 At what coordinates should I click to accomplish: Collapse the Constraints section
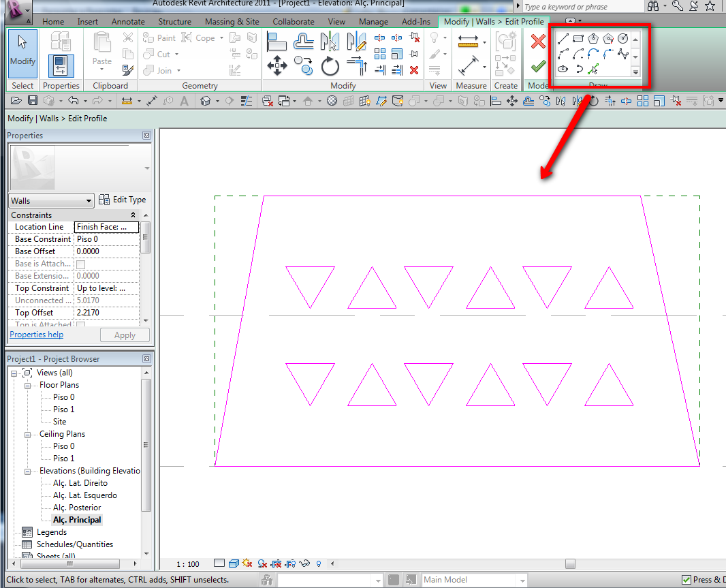pyautogui.click(x=133, y=215)
